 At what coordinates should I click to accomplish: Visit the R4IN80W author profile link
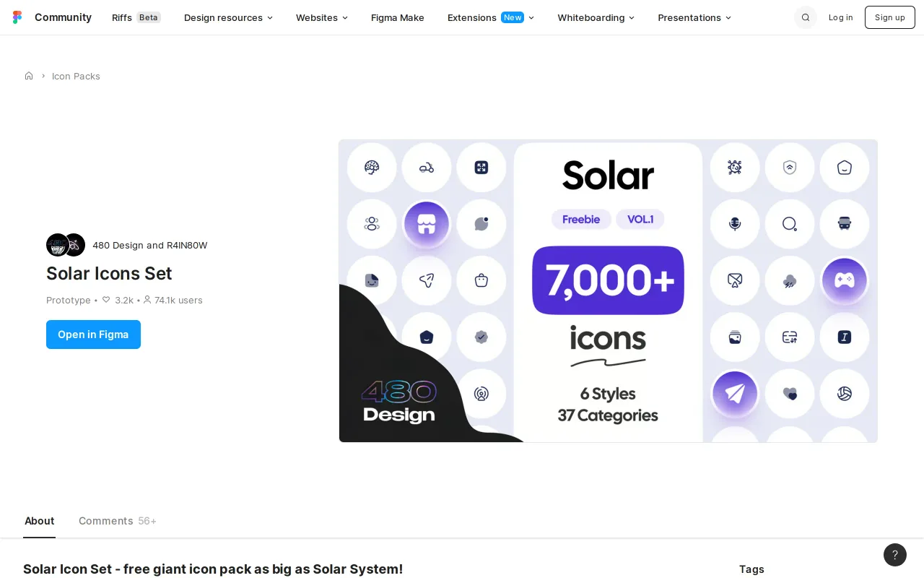[x=187, y=245]
